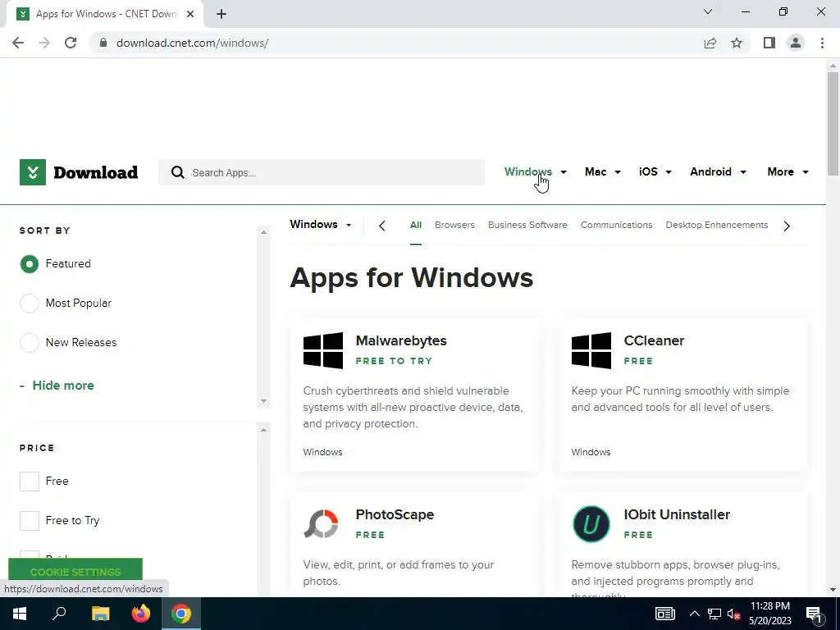Image resolution: width=840 pixels, height=630 pixels.
Task: Click the news and interests taskbar icon
Action: click(x=664, y=614)
